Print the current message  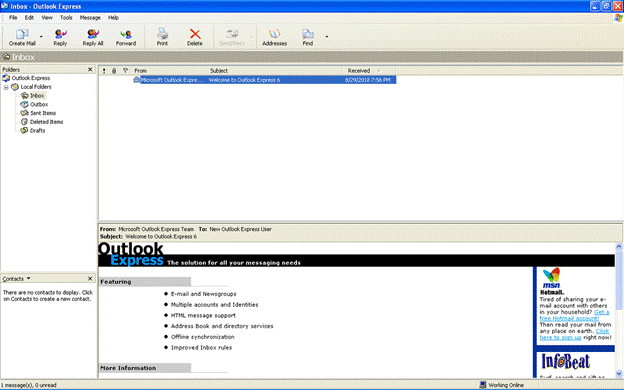click(162, 37)
